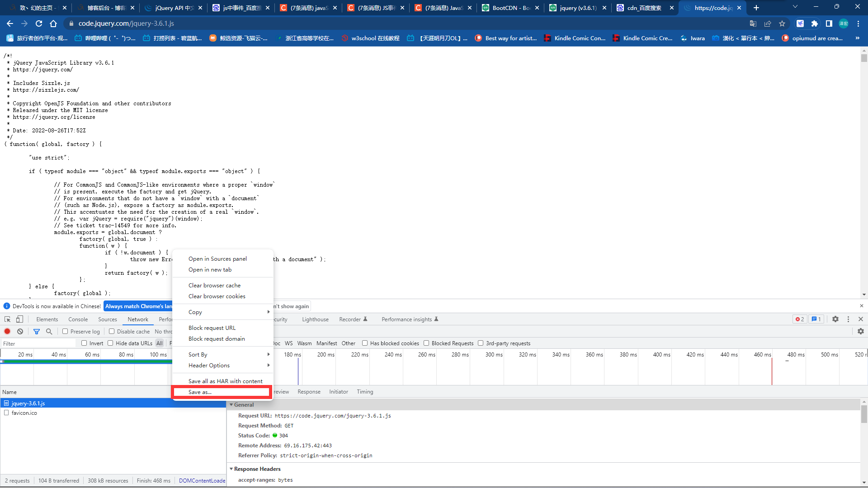The image size is (868, 488).
Task: Open the side panel icon
Action: pos(829,23)
